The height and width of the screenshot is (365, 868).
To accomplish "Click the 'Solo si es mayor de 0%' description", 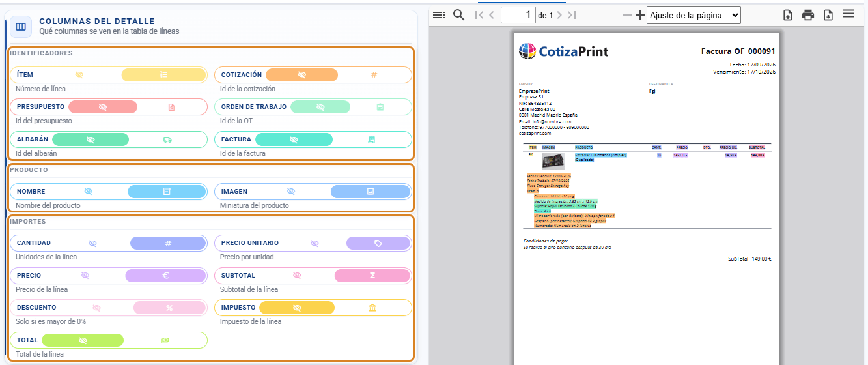I will (x=51, y=321).
